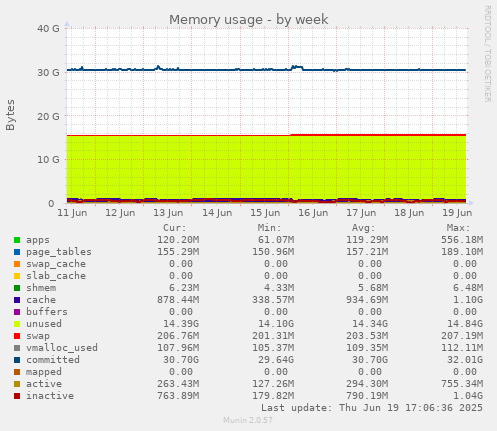The height and width of the screenshot is (431, 497).
Task: Click the red swap legend swatch
Action: [x=17, y=336]
